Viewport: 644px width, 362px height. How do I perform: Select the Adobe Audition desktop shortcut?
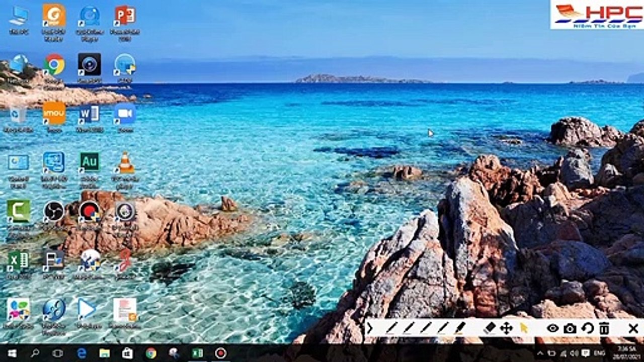click(90, 170)
